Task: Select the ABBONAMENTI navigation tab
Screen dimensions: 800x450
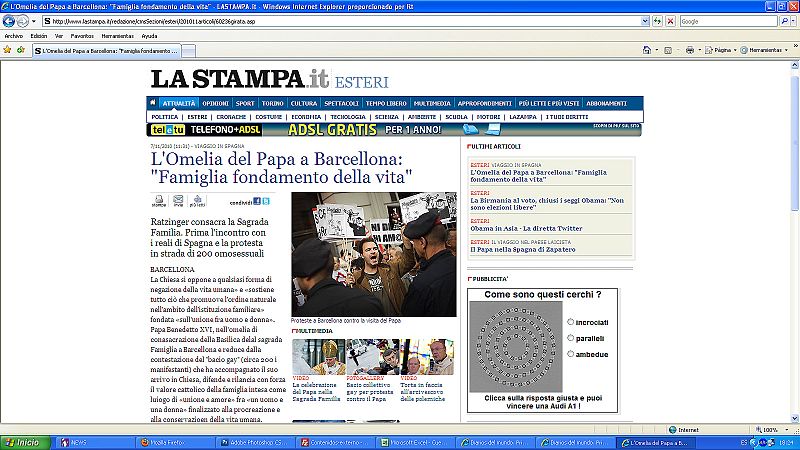Action: point(606,103)
